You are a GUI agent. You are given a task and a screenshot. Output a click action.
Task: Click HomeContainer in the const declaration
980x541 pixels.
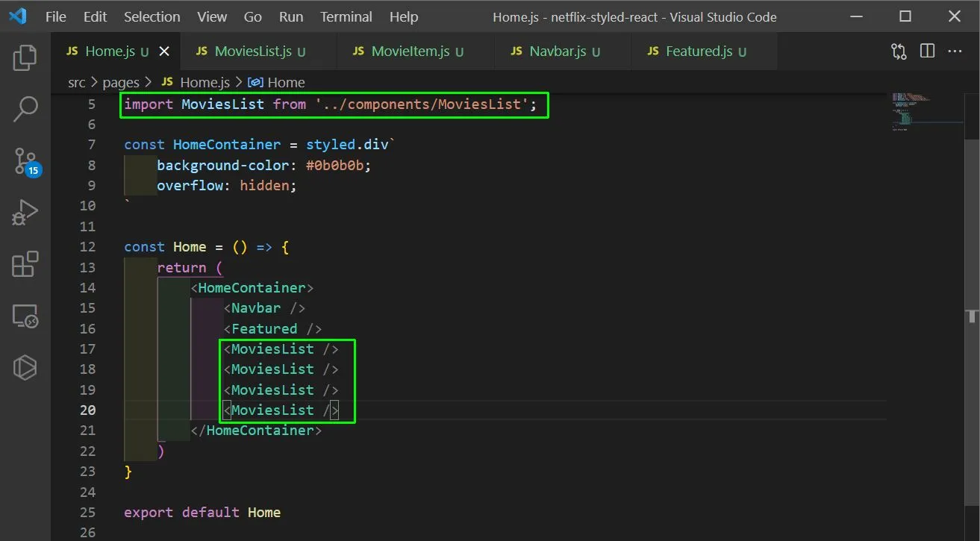point(227,145)
